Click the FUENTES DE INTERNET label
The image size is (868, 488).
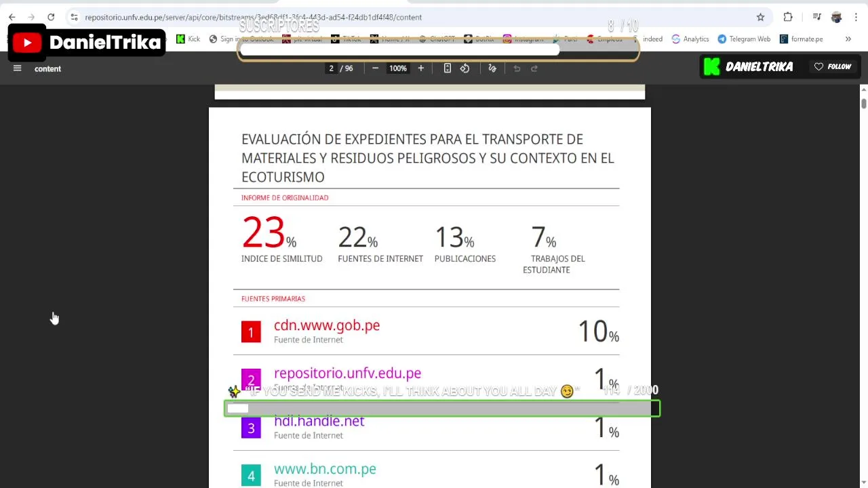coord(380,259)
